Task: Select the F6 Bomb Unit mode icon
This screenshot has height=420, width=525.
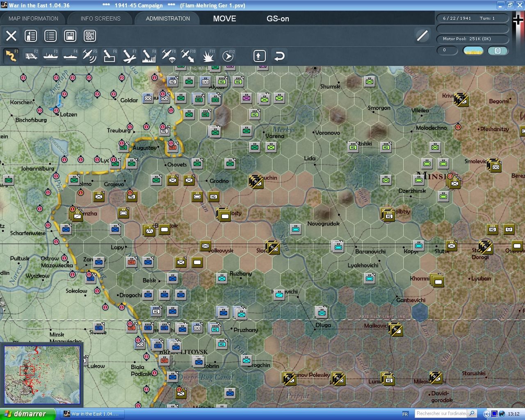Action: point(110,56)
